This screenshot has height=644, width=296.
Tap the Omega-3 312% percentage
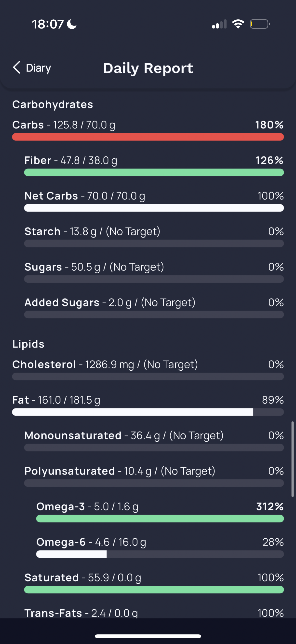click(x=270, y=506)
